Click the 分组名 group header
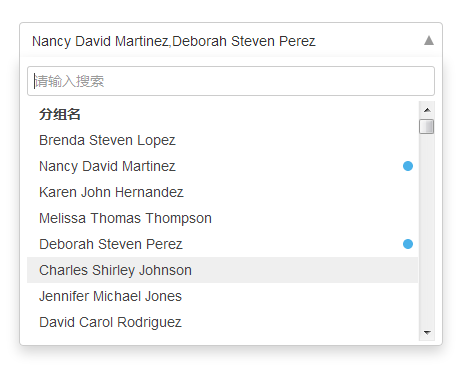The image size is (464, 369). pos(60,114)
